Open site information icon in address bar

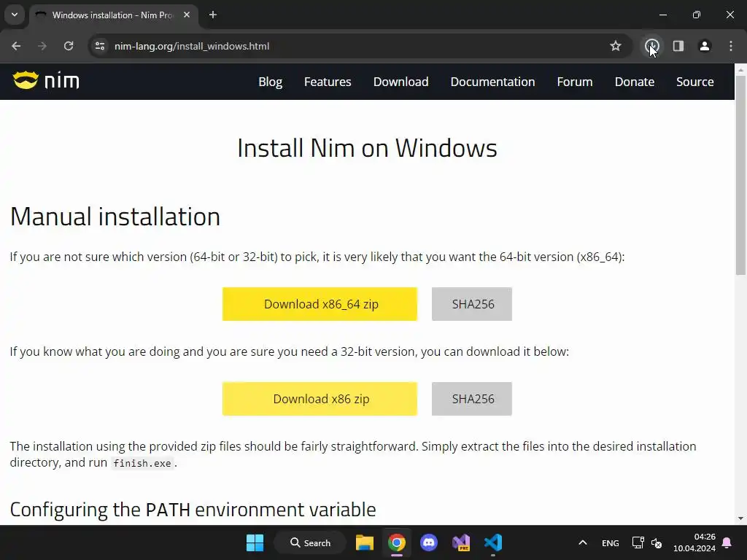[x=100, y=46]
